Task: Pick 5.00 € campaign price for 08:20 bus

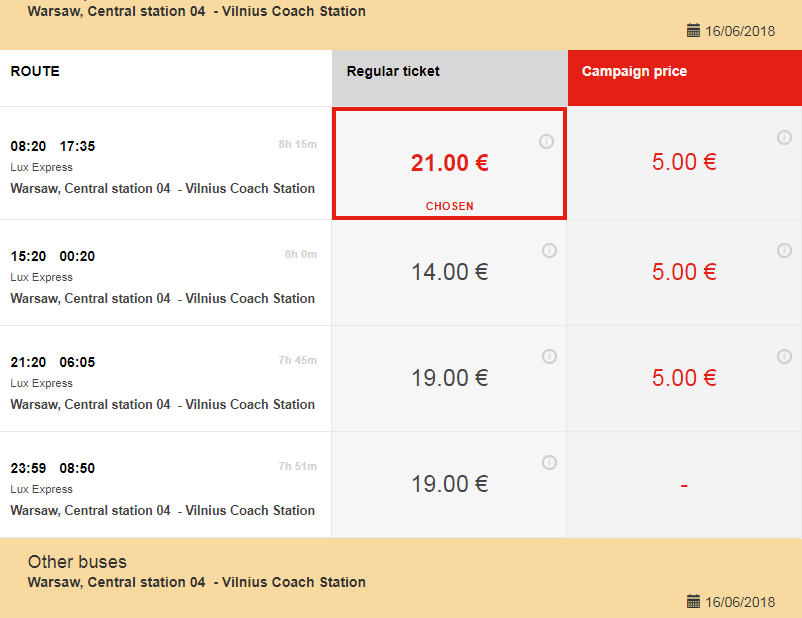Action: (684, 163)
